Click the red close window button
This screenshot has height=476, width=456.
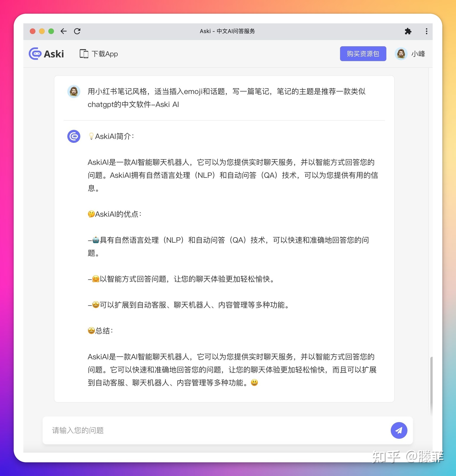pyautogui.click(x=33, y=31)
